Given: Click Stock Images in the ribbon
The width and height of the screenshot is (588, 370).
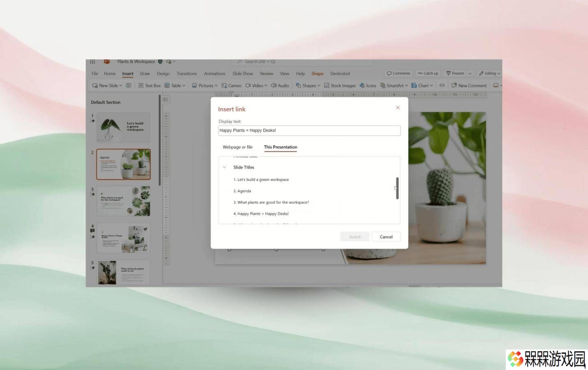Looking at the screenshot, I should pyautogui.click(x=340, y=86).
